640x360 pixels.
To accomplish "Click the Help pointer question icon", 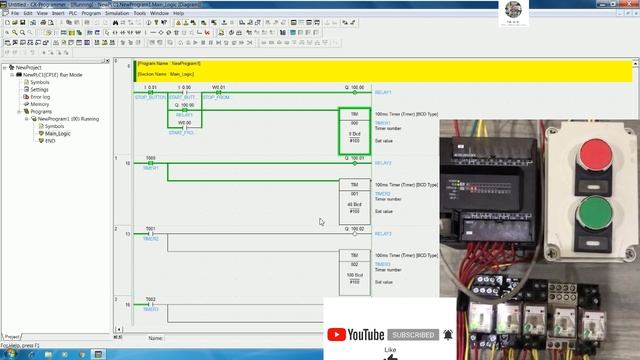I will pos(164,22).
